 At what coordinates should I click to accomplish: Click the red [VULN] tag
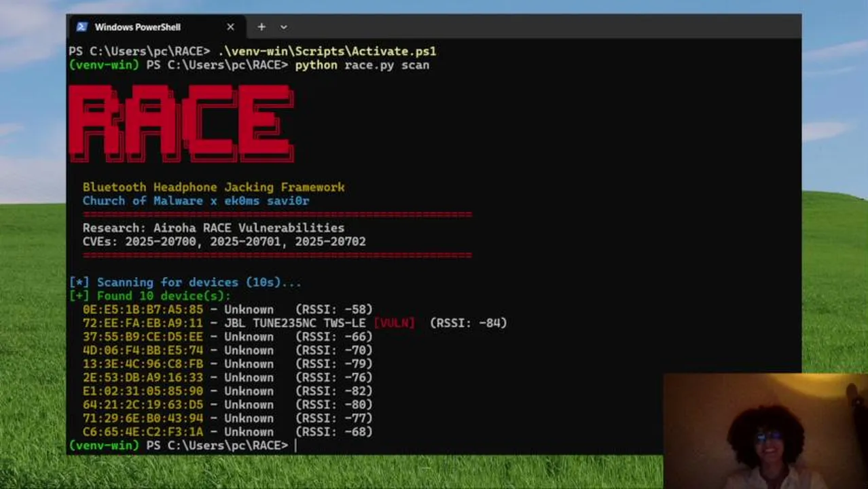pos(394,323)
